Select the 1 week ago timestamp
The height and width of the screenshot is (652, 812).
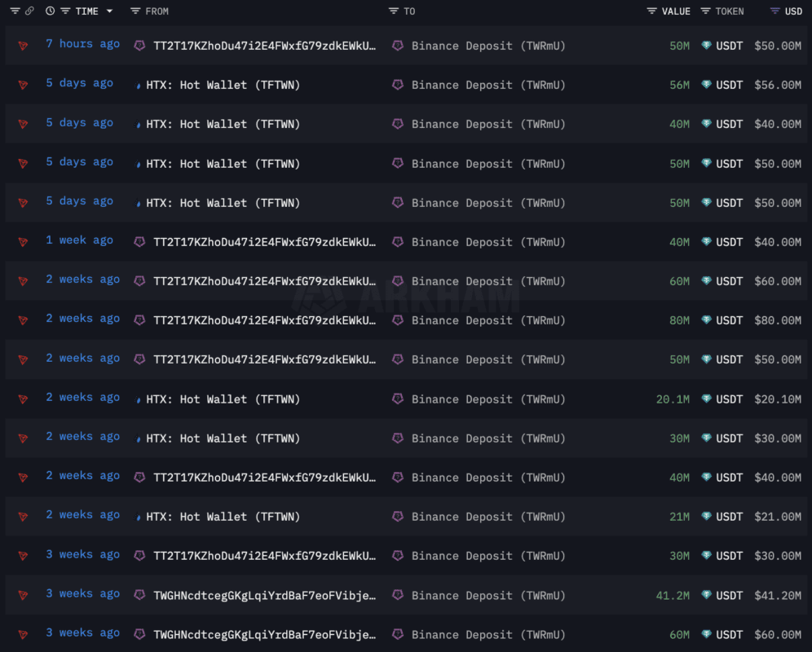click(x=79, y=240)
